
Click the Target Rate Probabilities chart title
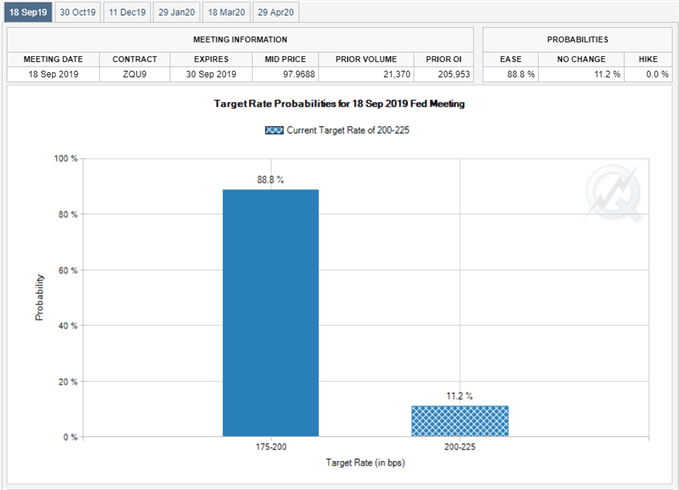(339, 104)
